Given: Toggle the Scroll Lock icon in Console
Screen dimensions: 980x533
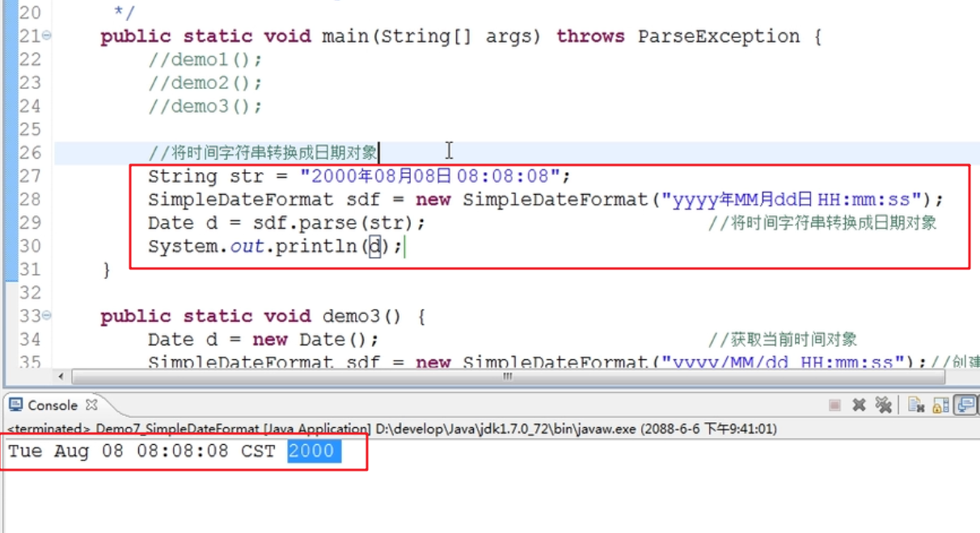Looking at the screenshot, I should point(941,405).
